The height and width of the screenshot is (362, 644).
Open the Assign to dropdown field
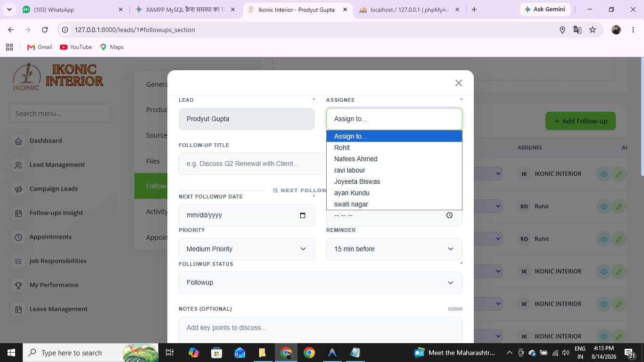pyautogui.click(x=394, y=119)
